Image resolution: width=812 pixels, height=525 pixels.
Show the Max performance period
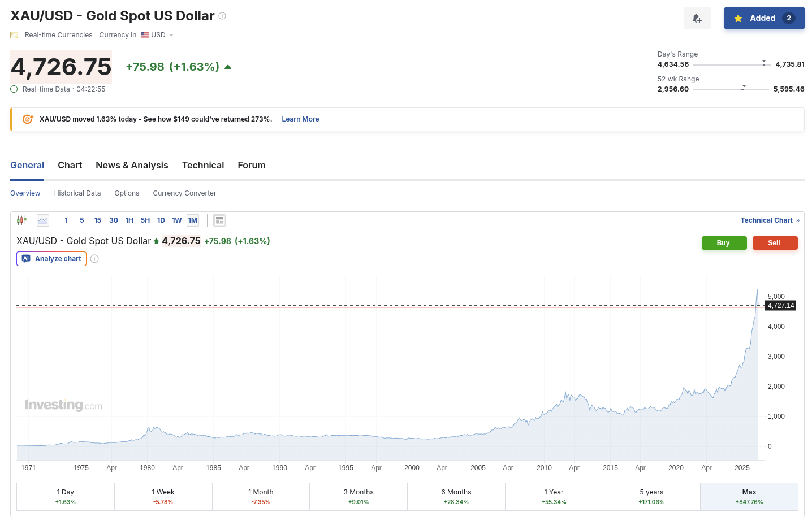749,497
